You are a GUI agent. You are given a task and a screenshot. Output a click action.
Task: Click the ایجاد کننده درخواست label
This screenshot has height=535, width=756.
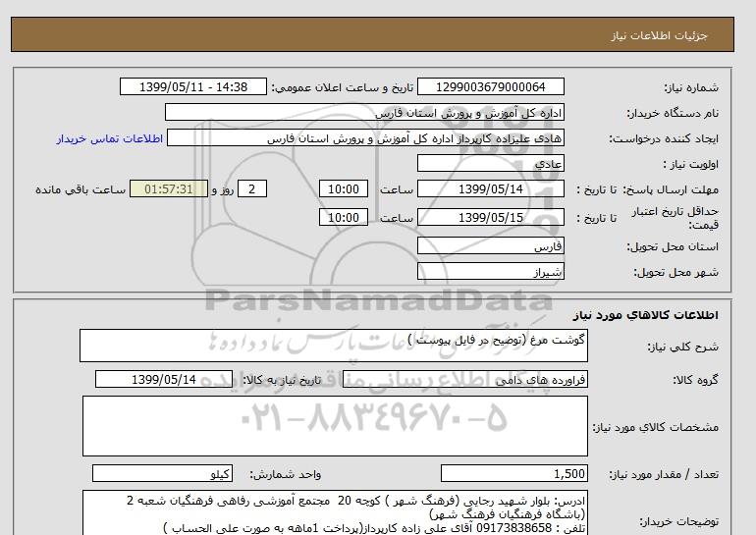664,138
